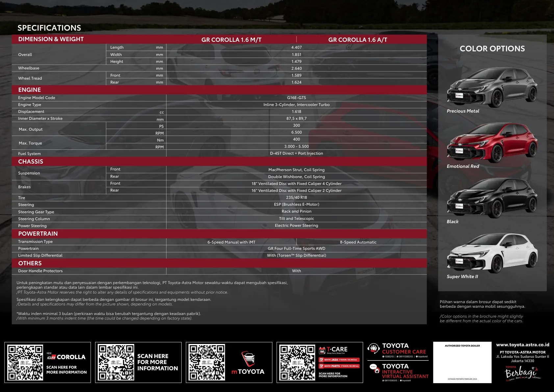This screenshot has height=392, width=554.
Task: Click the 16" Ventilated Disc rear brake text
Action: click(296, 191)
